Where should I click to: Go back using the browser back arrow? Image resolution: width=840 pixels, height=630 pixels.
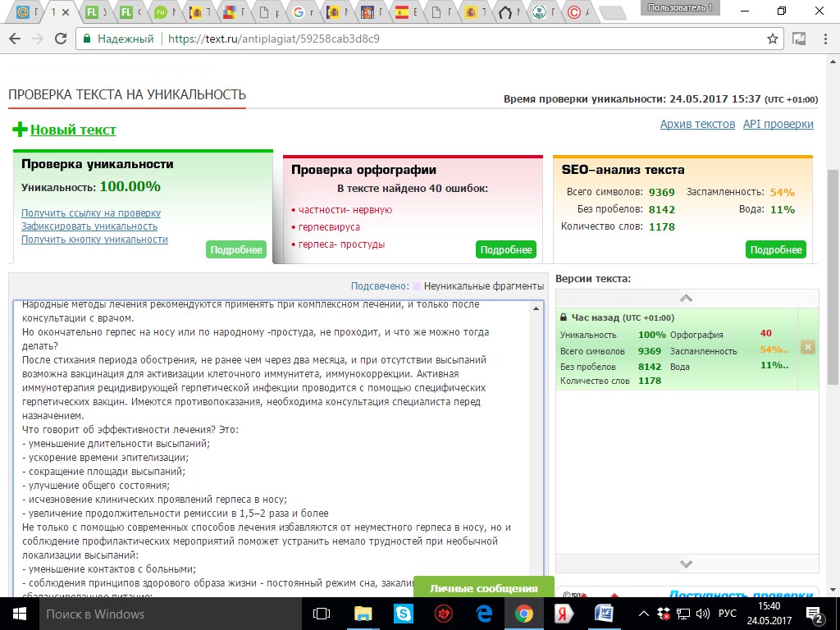coord(15,39)
